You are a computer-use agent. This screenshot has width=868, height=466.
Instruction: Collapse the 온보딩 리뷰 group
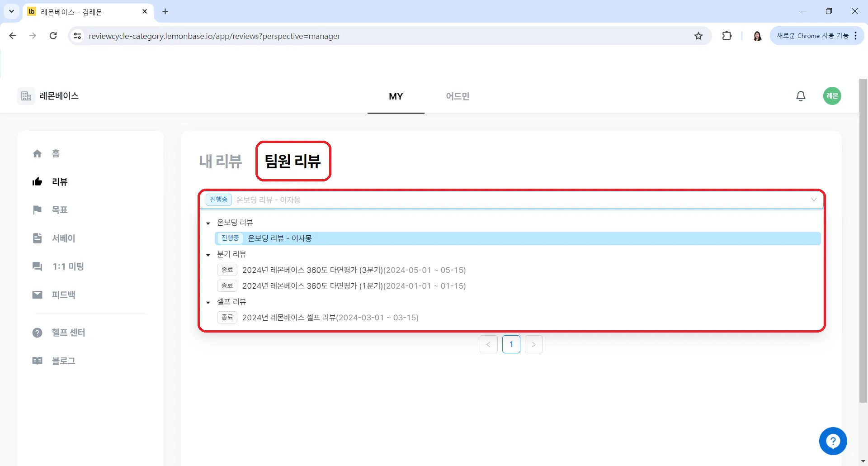(208, 223)
